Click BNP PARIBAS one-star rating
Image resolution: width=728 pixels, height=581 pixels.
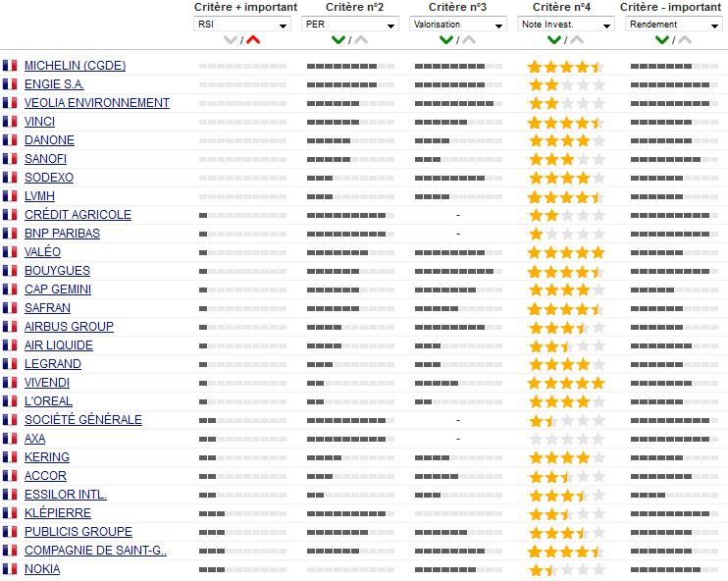tap(566, 235)
